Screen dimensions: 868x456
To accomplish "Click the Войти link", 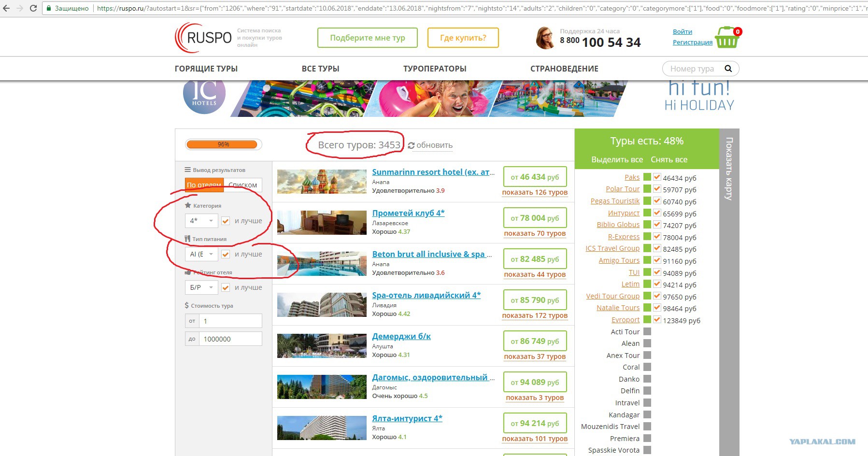I will tap(683, 31).
